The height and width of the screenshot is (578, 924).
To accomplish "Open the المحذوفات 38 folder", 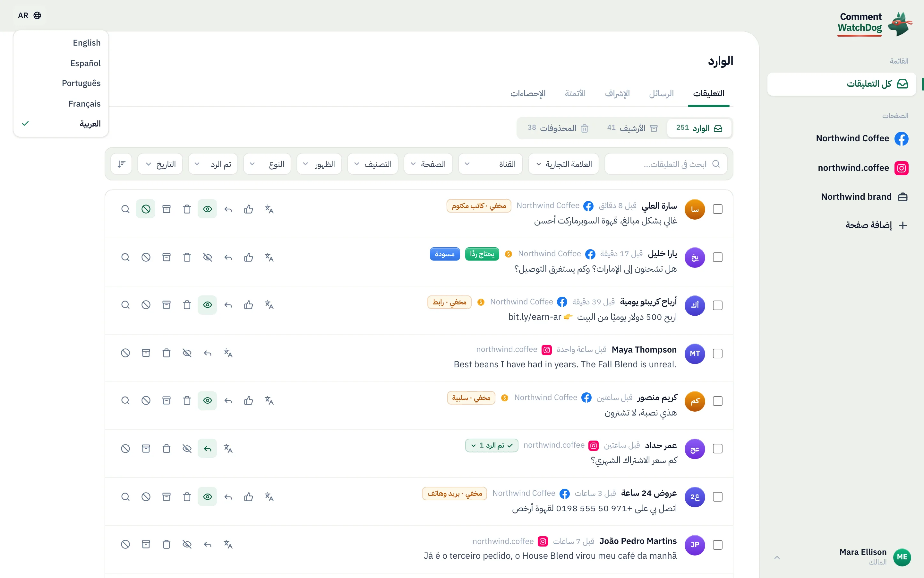I will (x=558, y=128).
